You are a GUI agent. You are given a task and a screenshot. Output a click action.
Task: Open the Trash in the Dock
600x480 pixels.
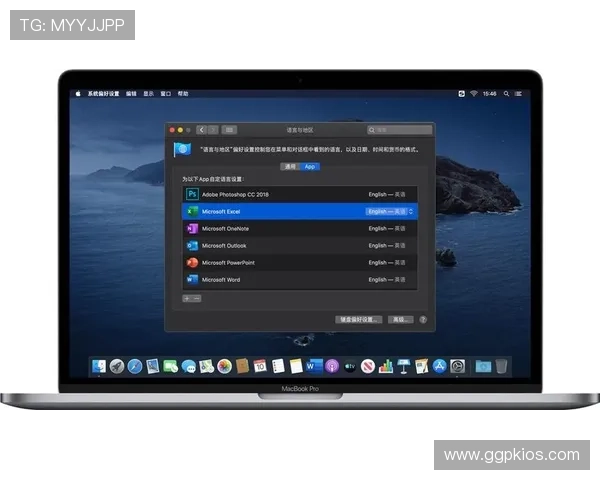click(501, 366)
